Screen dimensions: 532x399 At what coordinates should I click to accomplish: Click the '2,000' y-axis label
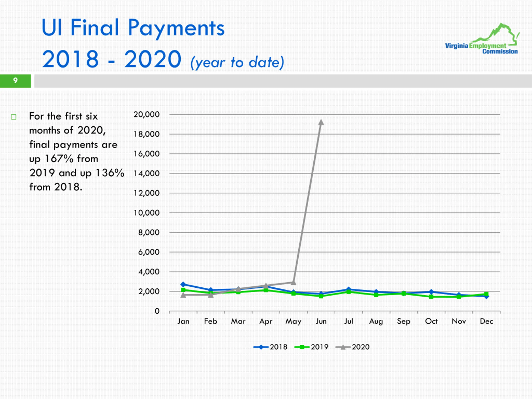tap(149, 292)
